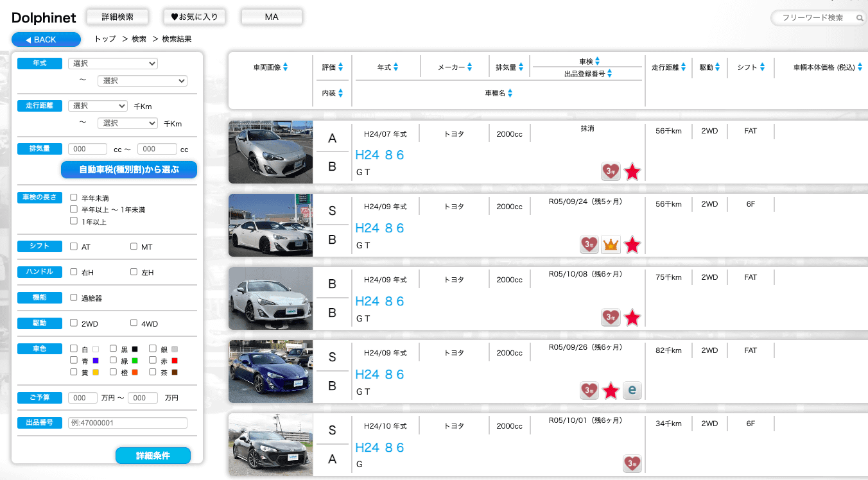
Task: Select the red 赤 color swatch
Action: pos(174,361)
